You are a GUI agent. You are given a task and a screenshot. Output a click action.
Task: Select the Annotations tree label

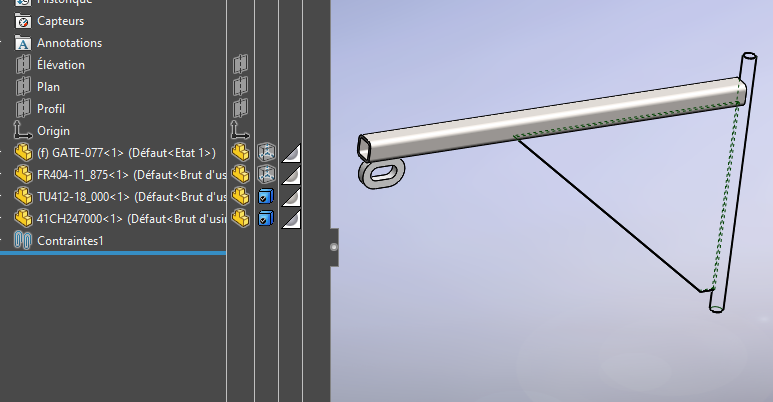click(x=70, y=43)
